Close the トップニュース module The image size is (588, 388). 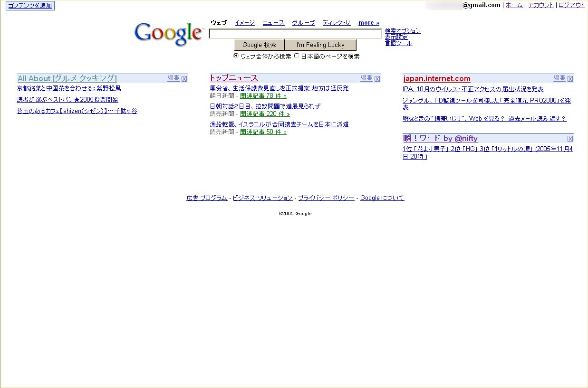377,79
